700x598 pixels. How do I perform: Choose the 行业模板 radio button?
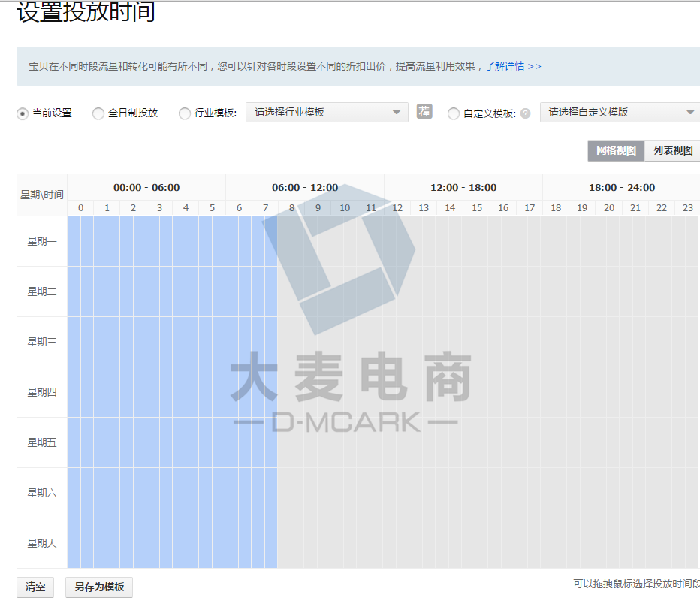tap(185, 113)
